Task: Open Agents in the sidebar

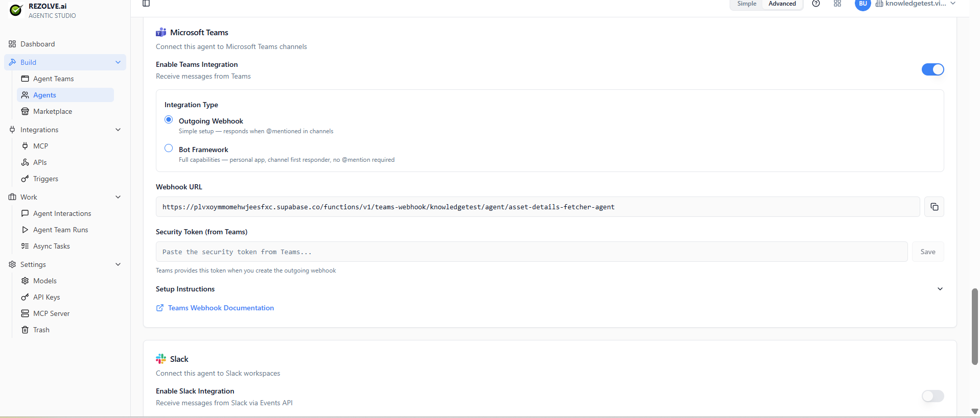Action: click(65, 95)
